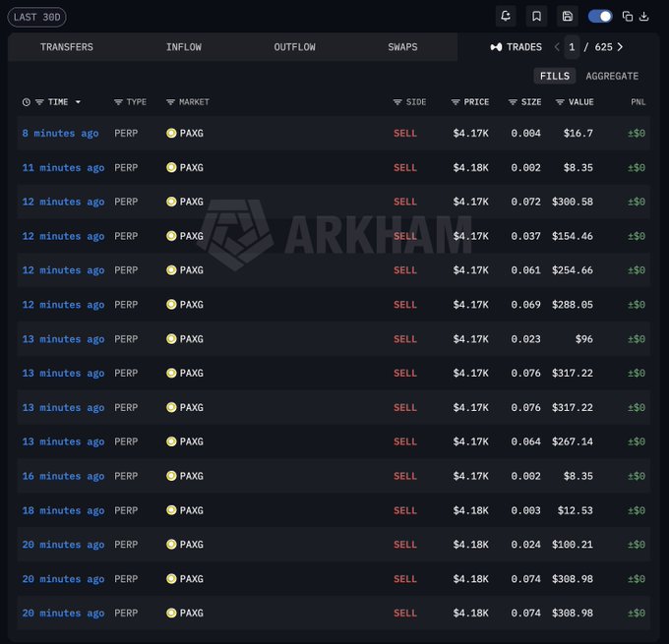Image resolution: width=669 pixels, height=644 pixels.
Task: Switch to the SWAPS tab
Action: [402, 47]
